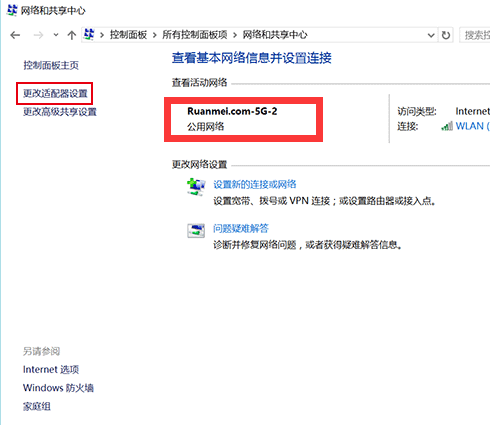Click the Wi-Fi signal strength icon
The width and height of the screenshot is (490, 425).
click(x=447, y=126)
